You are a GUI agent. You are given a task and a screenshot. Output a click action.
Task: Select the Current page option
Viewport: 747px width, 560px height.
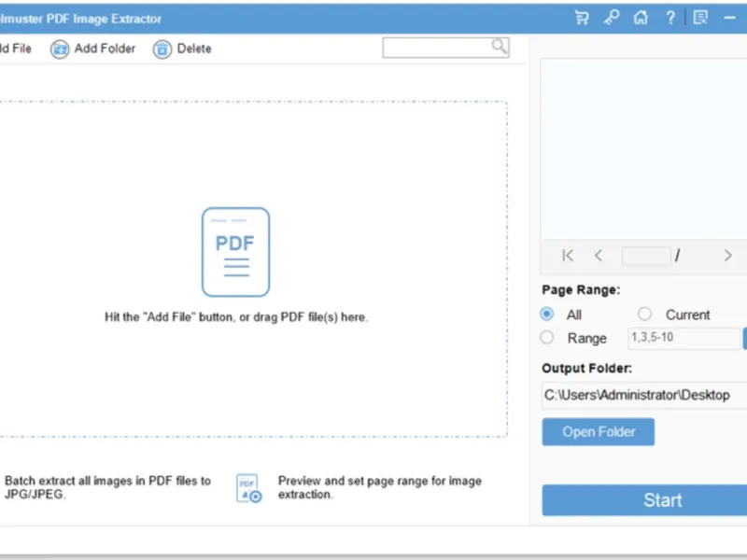point(644,314)
